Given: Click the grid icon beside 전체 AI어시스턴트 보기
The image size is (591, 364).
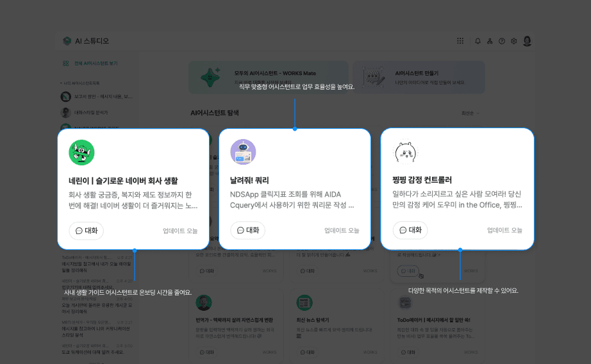Looking at the screenshot, I should pyautogui.click(x=65, y=63).
